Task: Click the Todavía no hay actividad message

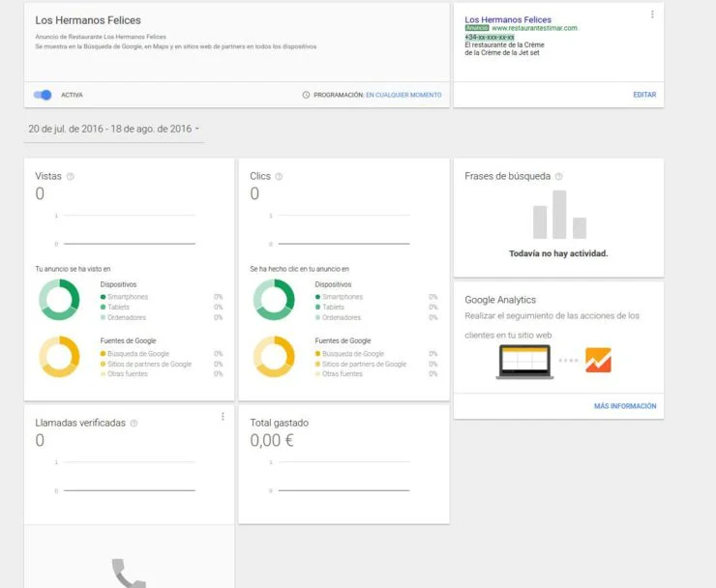Action: [558, 253]
